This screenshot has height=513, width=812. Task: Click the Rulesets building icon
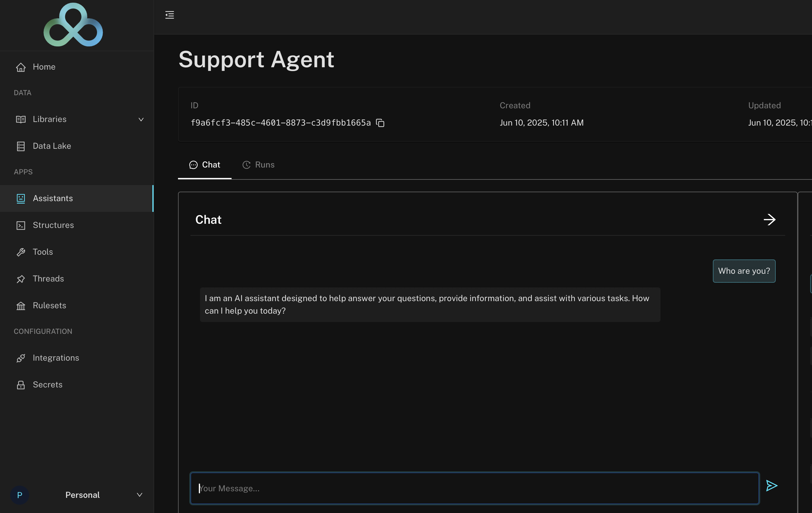click(21, 306)
